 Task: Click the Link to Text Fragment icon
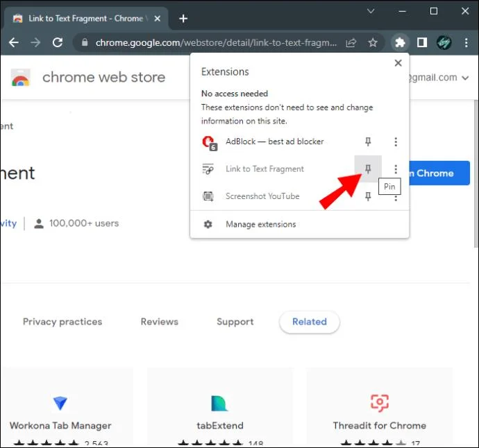[208, 169]
